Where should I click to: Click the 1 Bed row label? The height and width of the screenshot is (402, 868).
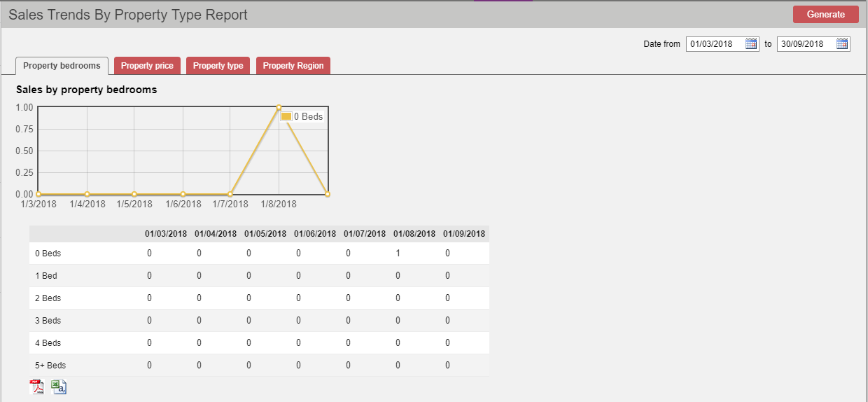tap(46, 276)
